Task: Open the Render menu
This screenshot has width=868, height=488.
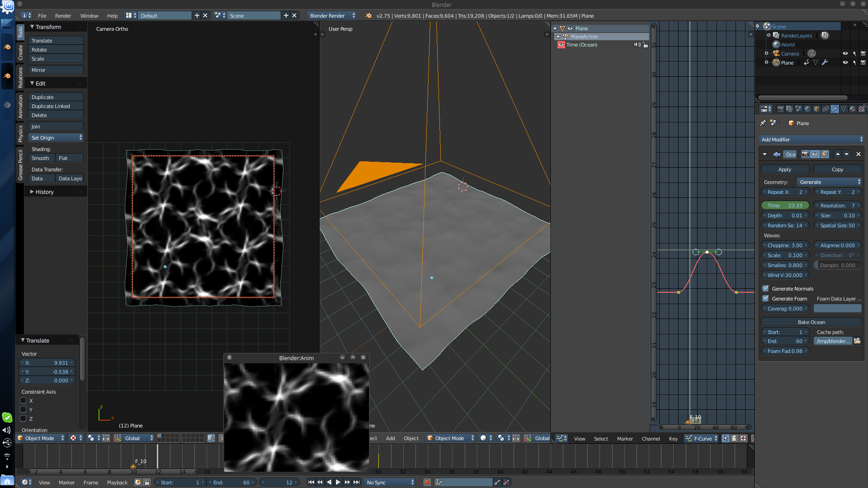Action: click(x=63, y=16)
